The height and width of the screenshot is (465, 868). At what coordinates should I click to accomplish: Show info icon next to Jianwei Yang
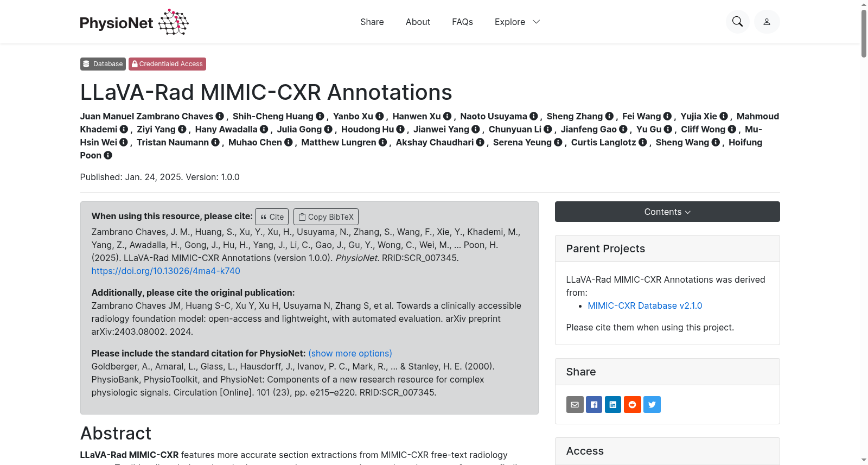[x=476, y=129]
